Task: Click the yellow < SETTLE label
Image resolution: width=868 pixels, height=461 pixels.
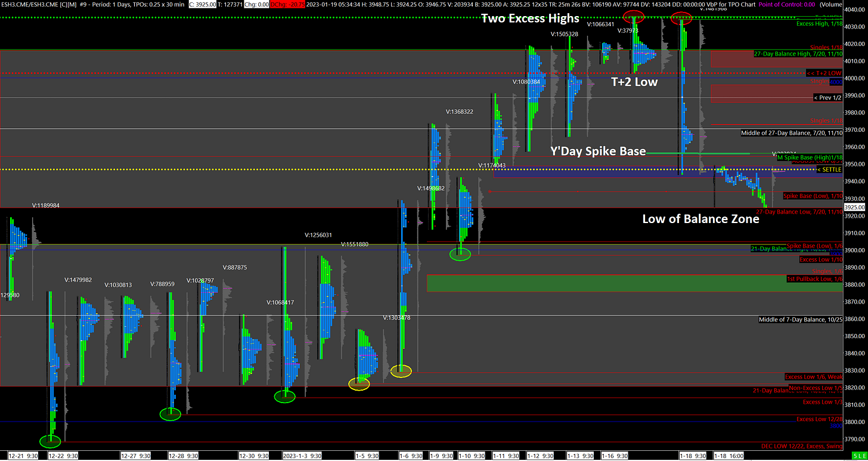Action: pos(829,169)
